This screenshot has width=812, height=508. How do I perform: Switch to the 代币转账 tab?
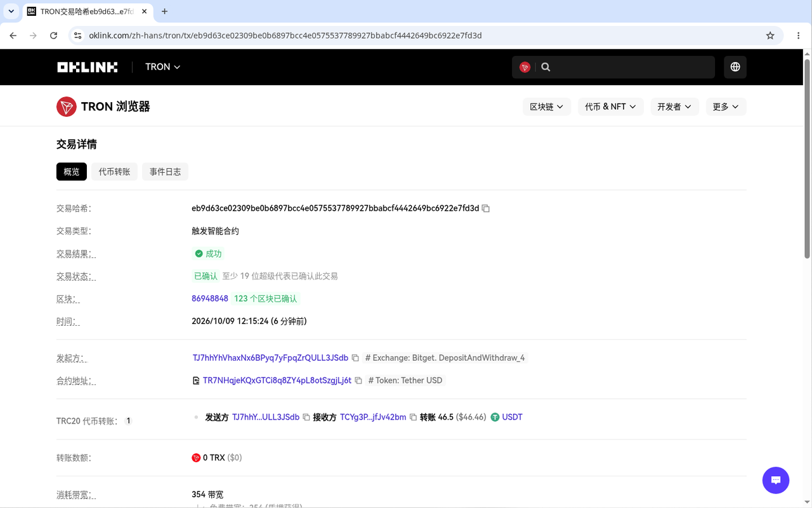pyautogui.click(x=114, y=171)
